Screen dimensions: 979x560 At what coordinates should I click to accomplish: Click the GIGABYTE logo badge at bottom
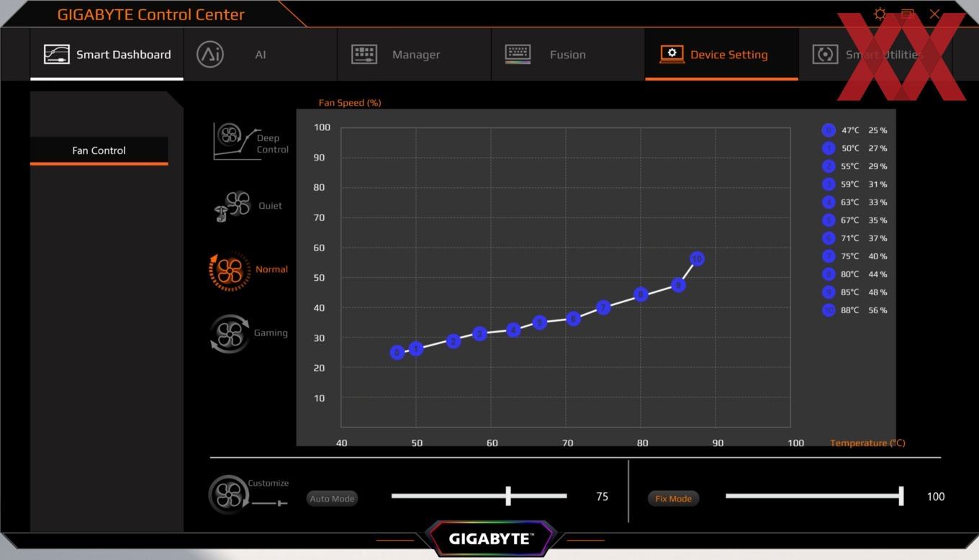click(x=491, y=538)
